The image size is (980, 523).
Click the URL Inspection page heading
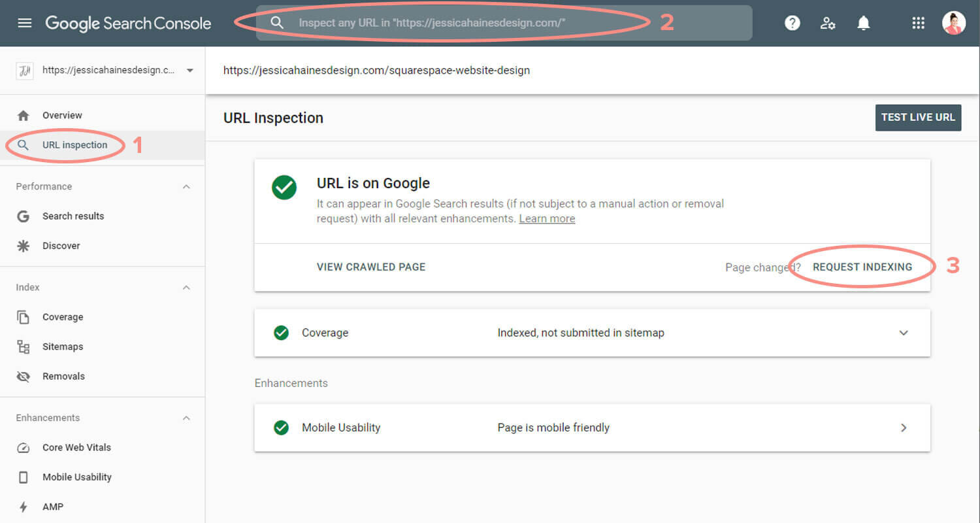coord(273,118)
